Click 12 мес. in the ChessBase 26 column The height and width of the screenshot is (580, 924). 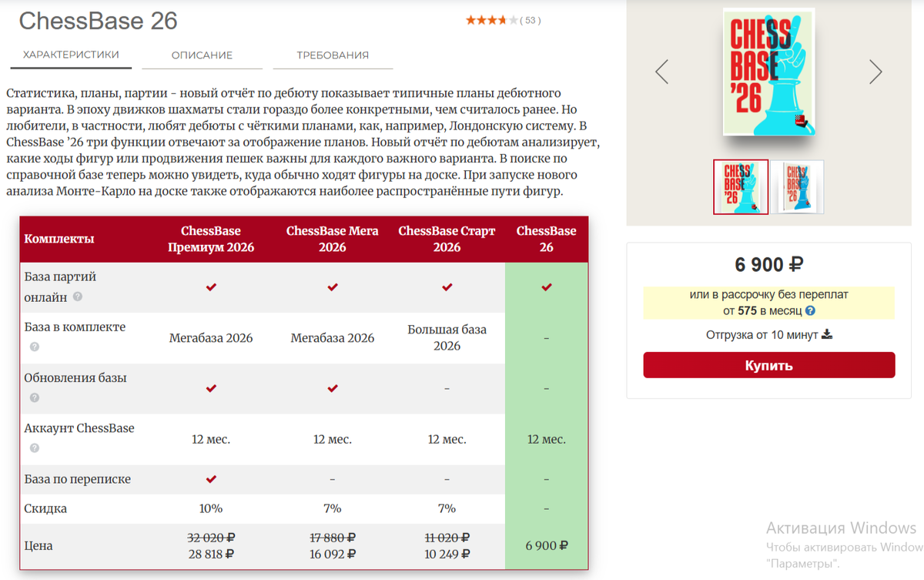(547, 439)
